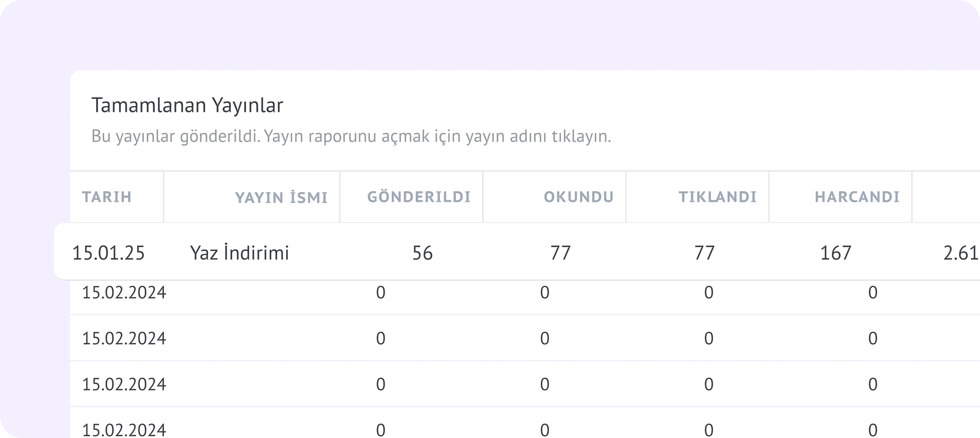Click the TARIH column header
This screenshot has width=980, height=438.
[107, 197]
